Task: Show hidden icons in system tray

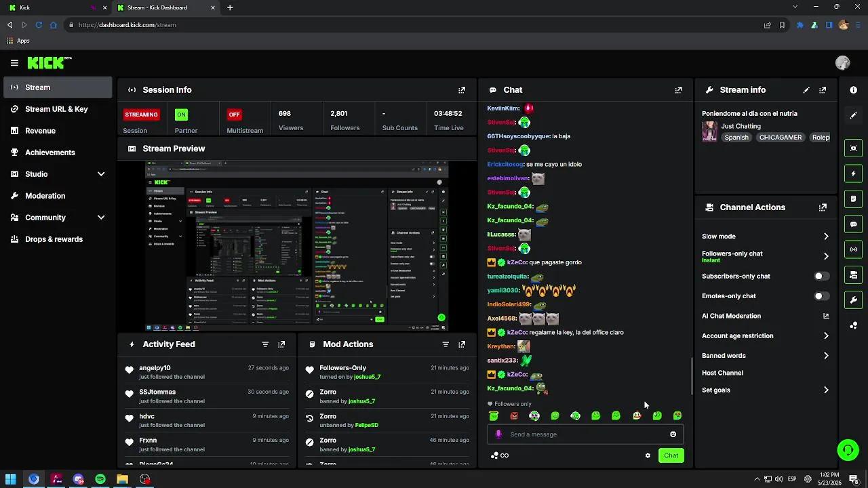Action: 757,479
